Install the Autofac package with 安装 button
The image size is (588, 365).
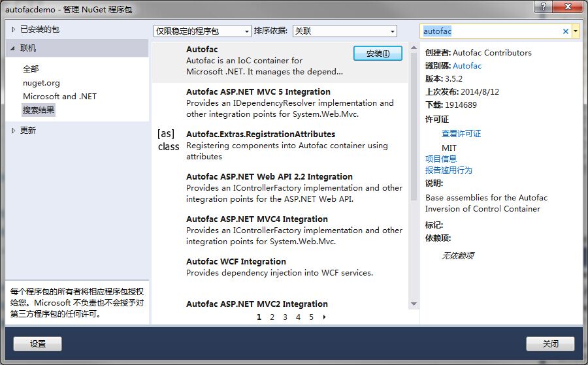click(378, 54)
